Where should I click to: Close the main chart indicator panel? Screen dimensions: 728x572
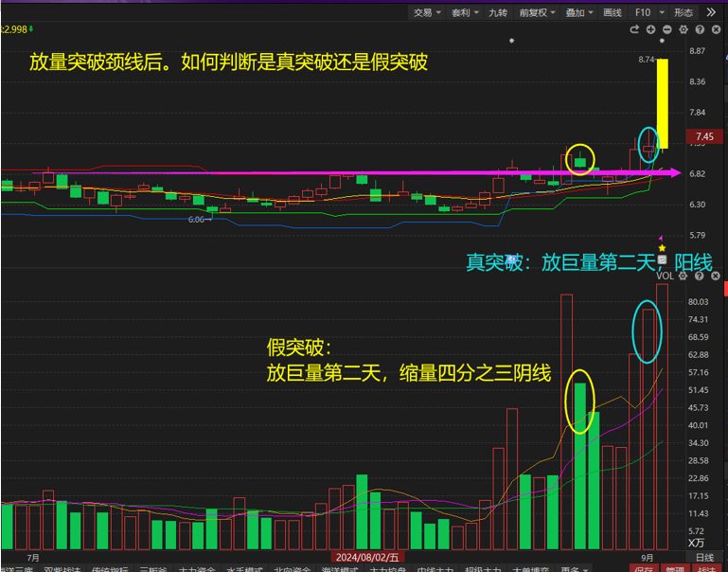click(x=716, y=29)
